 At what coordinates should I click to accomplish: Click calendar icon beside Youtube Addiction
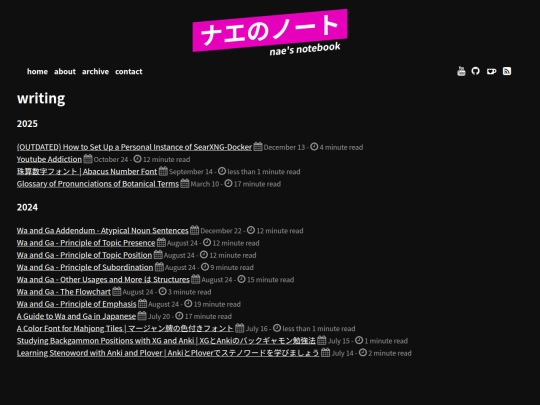click(x=88, y=159)
